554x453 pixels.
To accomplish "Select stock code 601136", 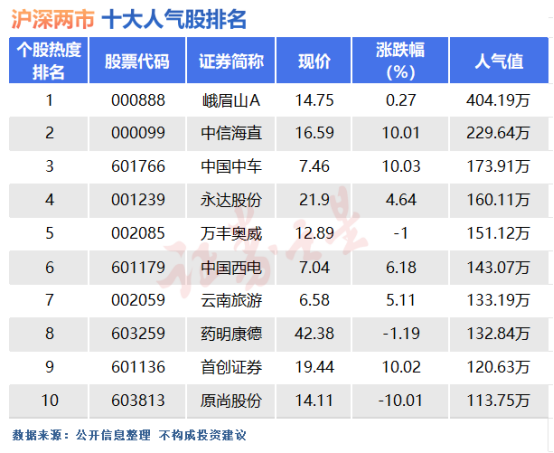I will coord(138,367).
